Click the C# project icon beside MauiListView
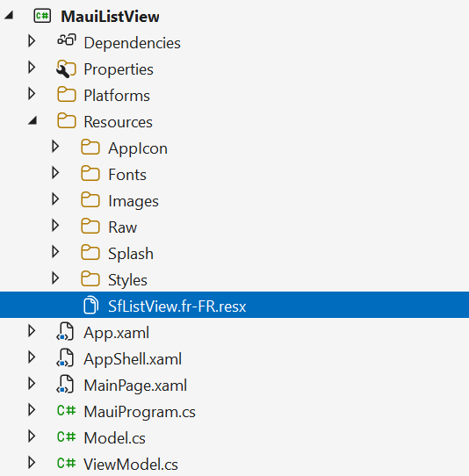Image resolution: width=469 pixels, height=476 pixels. click(x=42, y=16)
